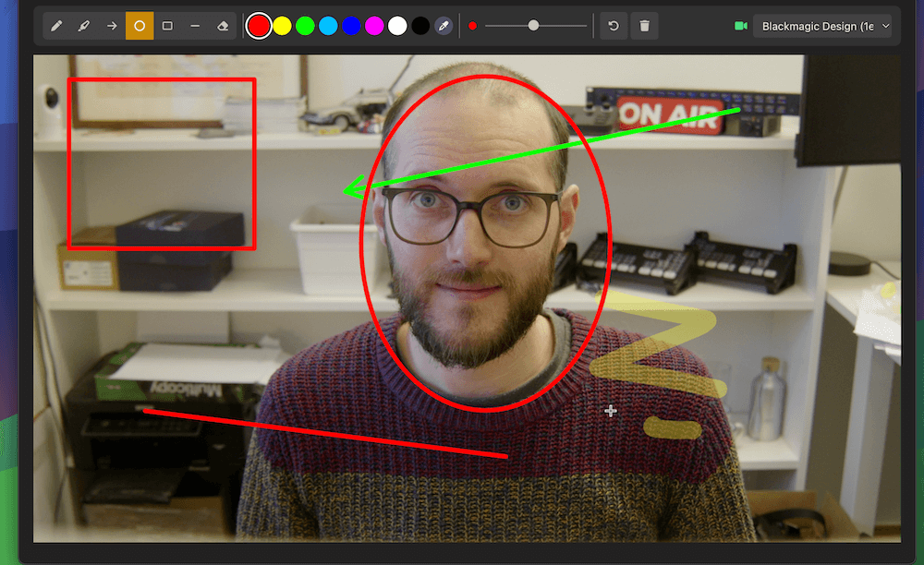924x565 pixels.
Task: Open the custom color eyedropper
Action: [x=444, y=25]
